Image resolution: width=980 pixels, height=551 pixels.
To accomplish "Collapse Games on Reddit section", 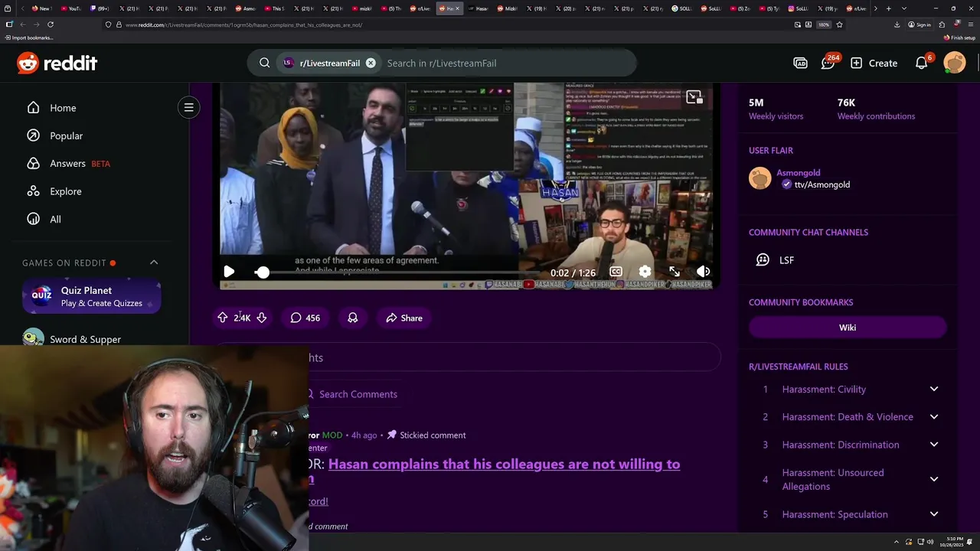I will tap(154, 262).
